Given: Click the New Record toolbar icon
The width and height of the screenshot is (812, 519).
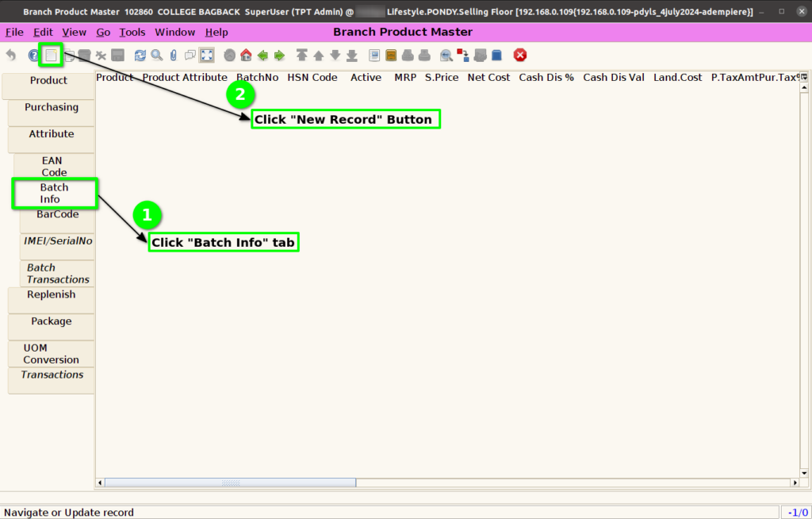Looking at the screenshot, I should (x=51, y=55).
